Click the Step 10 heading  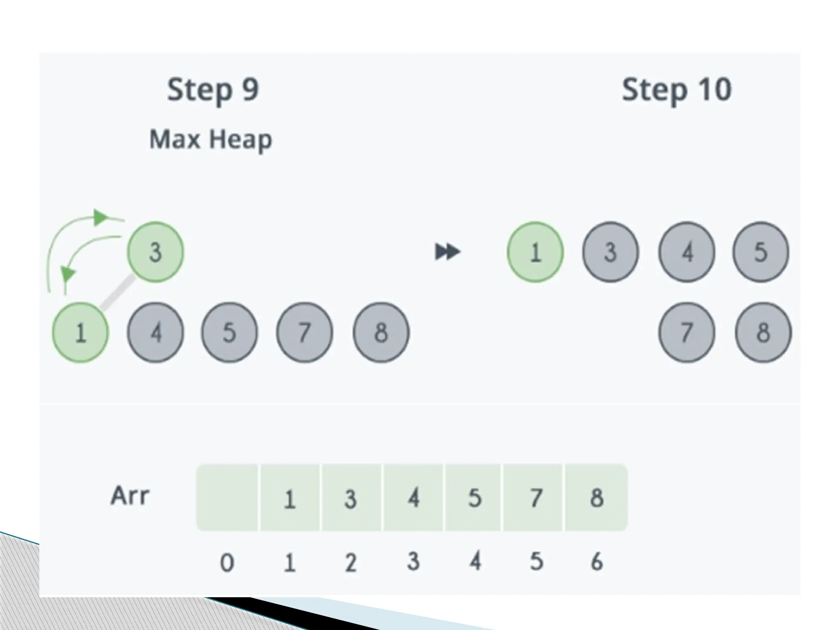click(677, 90)
